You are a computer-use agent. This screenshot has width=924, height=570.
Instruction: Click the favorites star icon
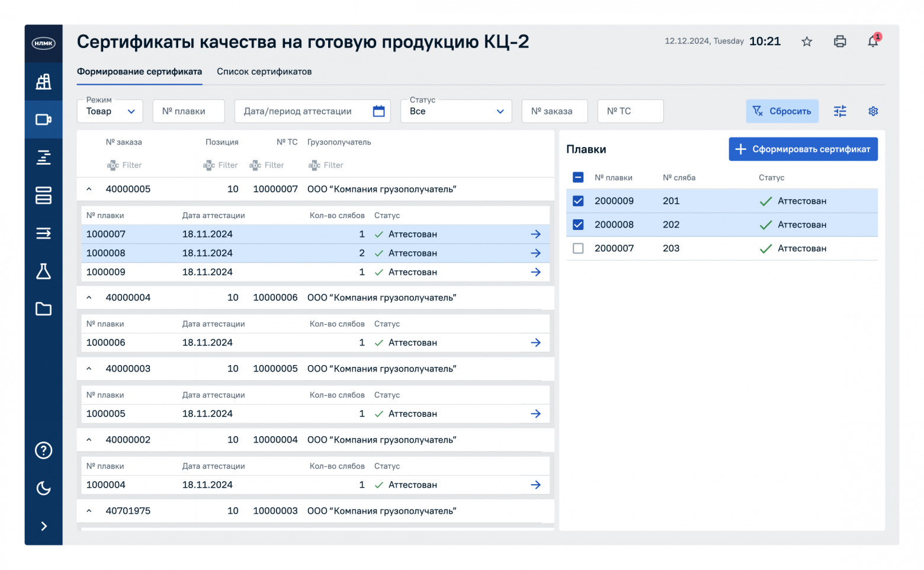pyautogui.click(x=807, y=41)
